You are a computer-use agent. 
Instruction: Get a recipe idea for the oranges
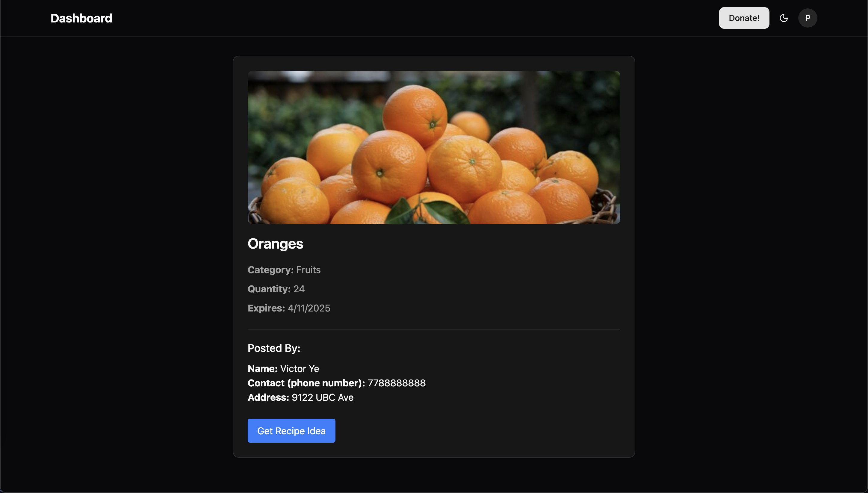click(x=291, y=431)
